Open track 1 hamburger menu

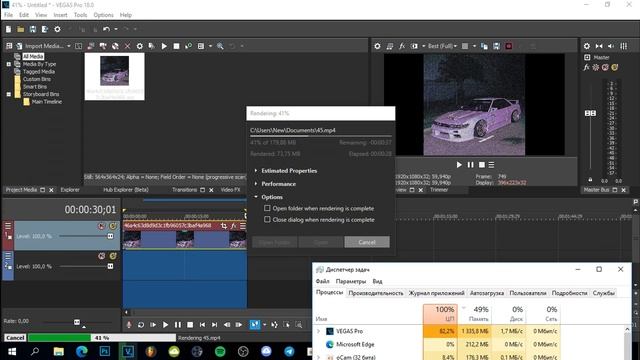pos(8,226)
